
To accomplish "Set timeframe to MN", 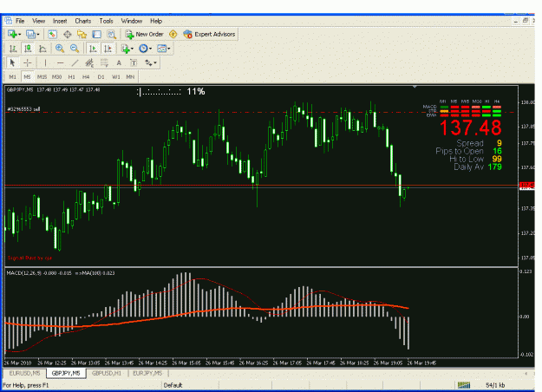I will coord(130,76).
